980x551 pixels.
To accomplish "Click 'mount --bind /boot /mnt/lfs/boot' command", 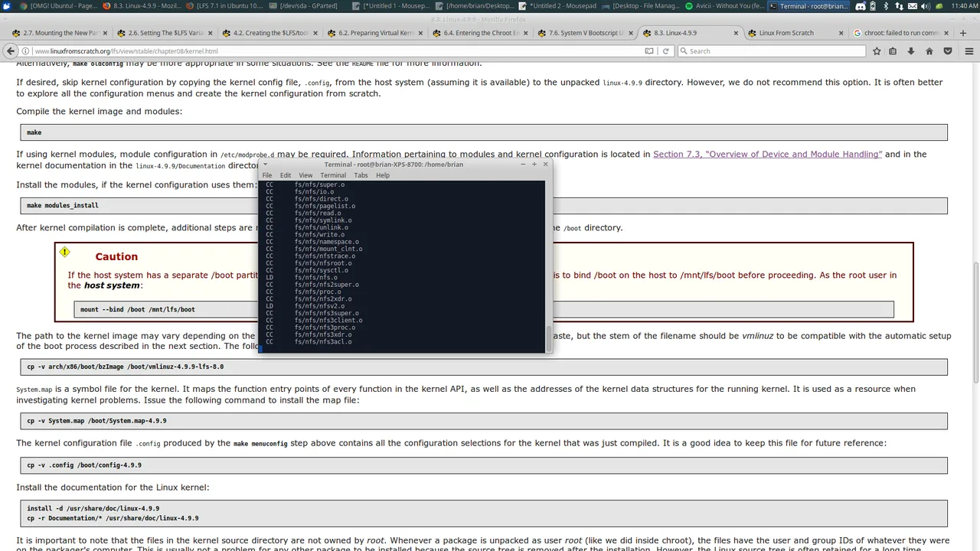I will pyautogui.click(x=138, y=309).
